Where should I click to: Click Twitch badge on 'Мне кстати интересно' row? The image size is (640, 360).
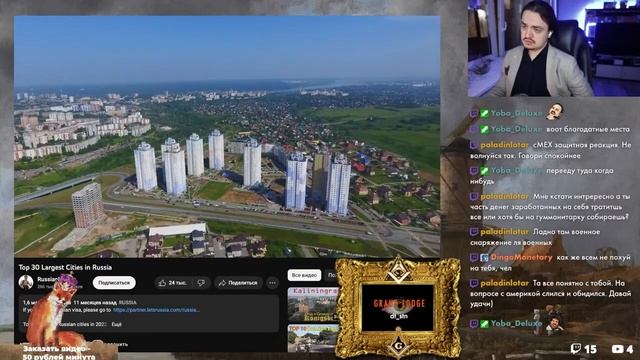pos(474,197)
